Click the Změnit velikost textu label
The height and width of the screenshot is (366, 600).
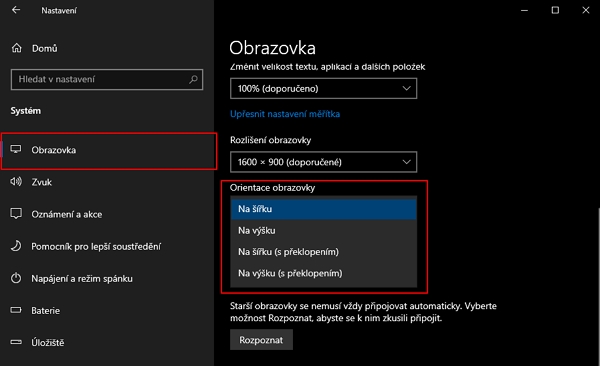pos(328,67)
